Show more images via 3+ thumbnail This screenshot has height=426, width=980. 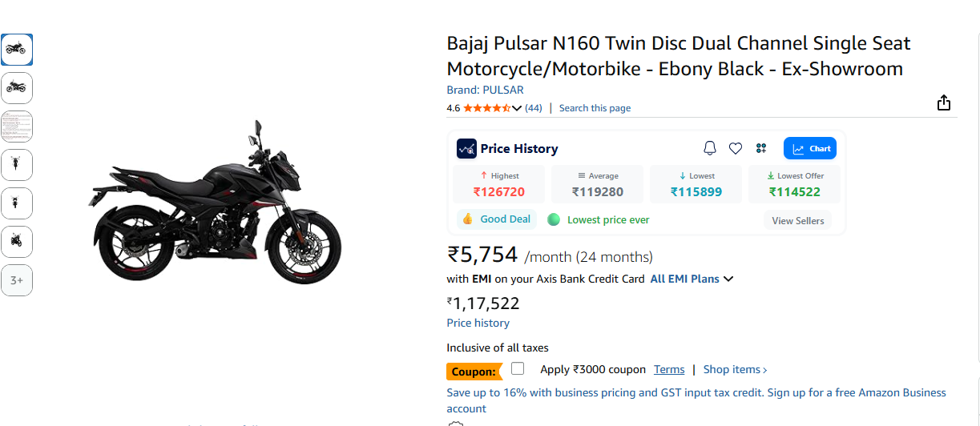[x=17, y=280]
